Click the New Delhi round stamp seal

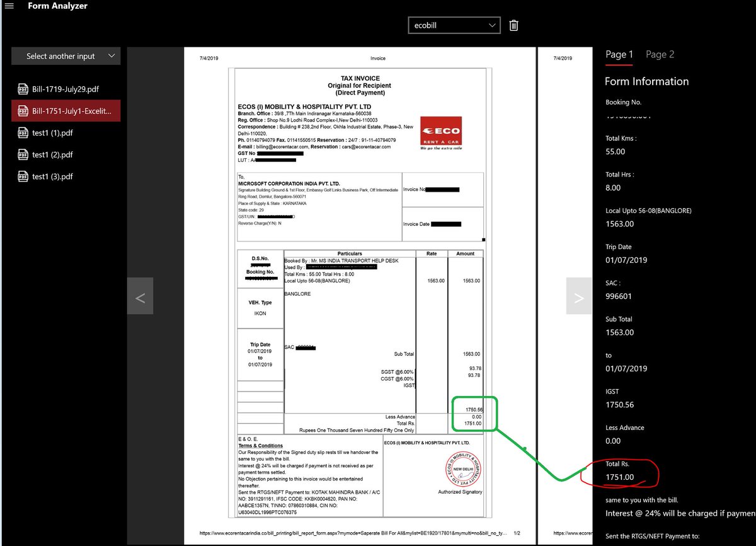click(462, 469)
